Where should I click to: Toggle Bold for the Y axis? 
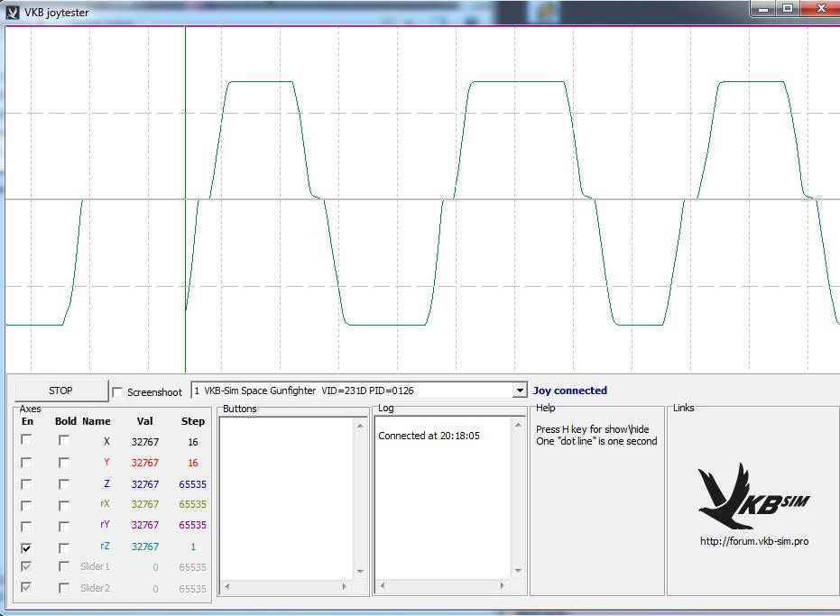(x=64, y=463)
